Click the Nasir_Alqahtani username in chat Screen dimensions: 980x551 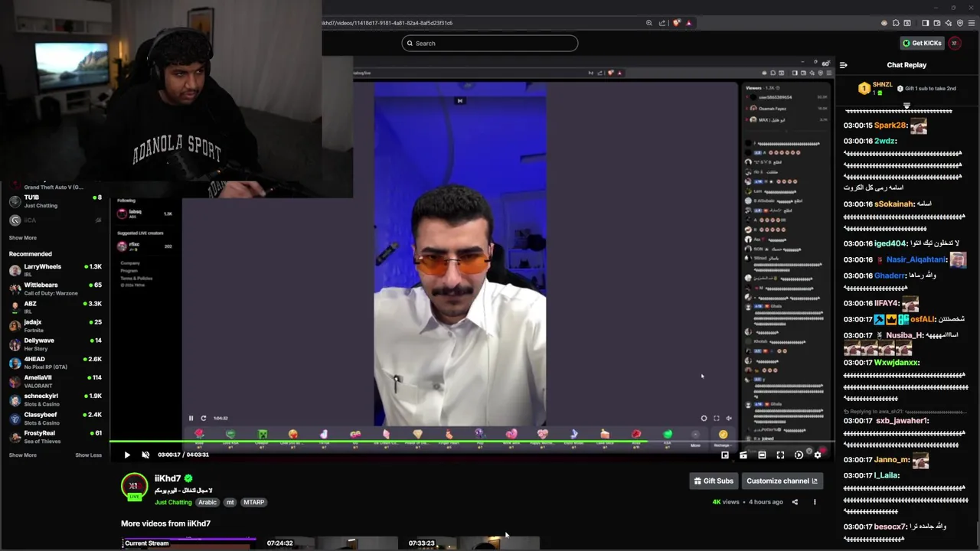click(x=916, y=260)
